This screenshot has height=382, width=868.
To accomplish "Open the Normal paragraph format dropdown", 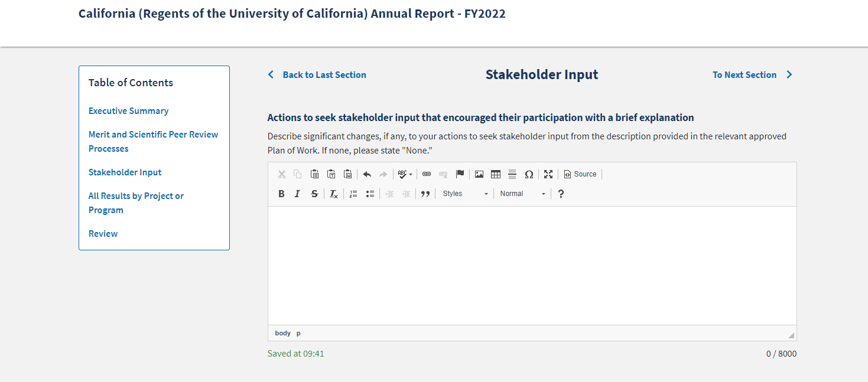I will point(522,194).
